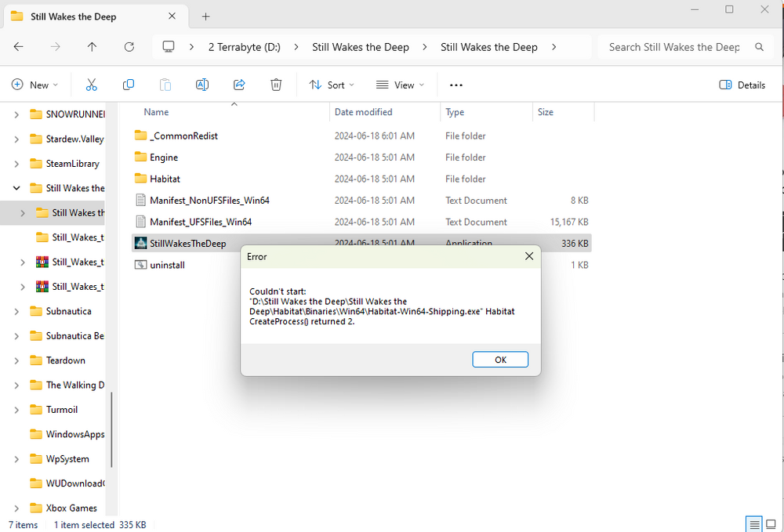Switch to large thumbnails view icon in status bar
This screenshot has width=784, height=532.
pos(771,524)
